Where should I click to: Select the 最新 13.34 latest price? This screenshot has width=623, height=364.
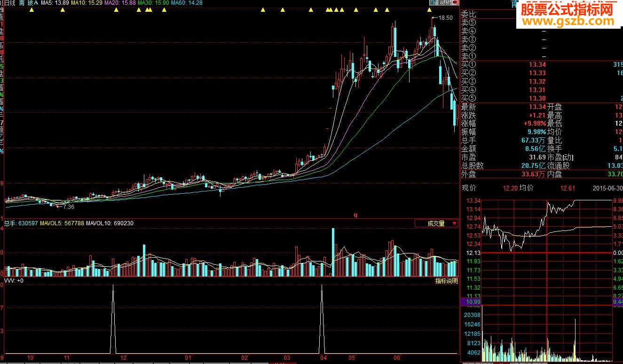point(537,107)
